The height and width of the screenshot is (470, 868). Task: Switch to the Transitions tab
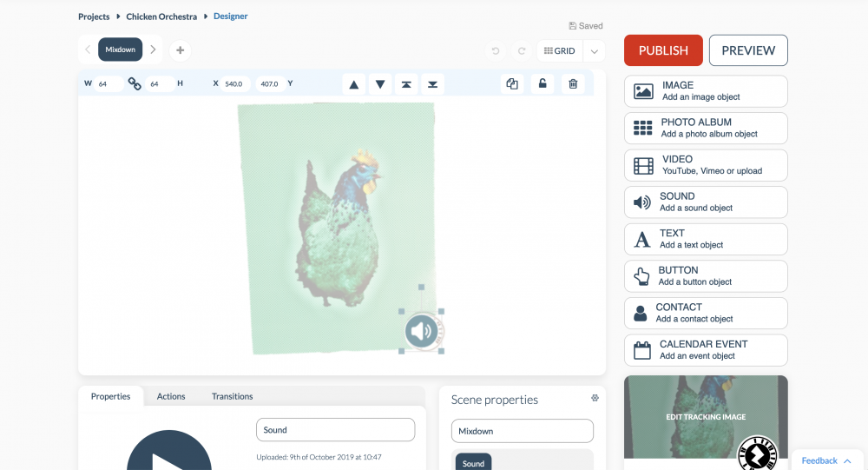coord(232,396)
